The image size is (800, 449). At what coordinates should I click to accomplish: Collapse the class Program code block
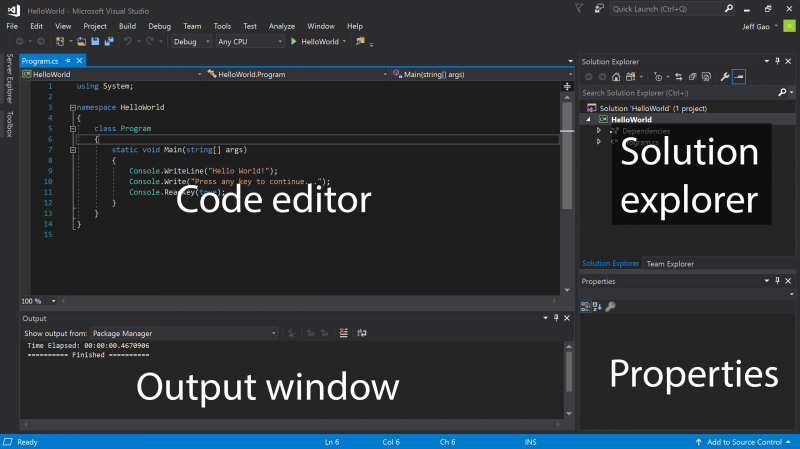pos(72,129)
